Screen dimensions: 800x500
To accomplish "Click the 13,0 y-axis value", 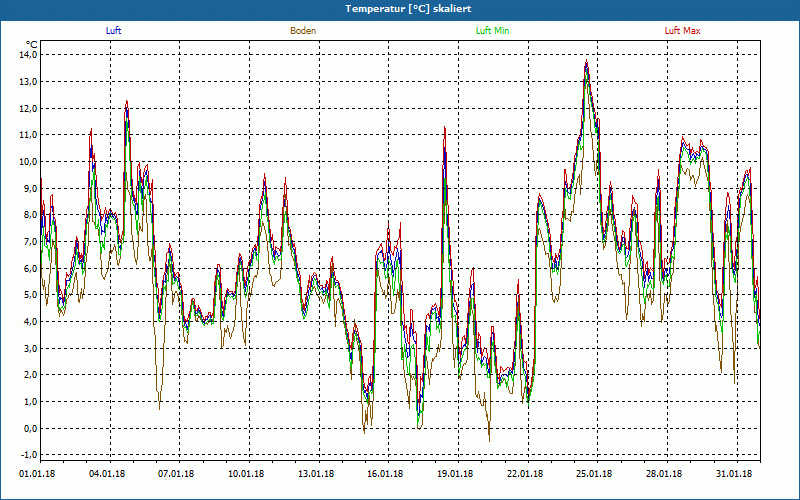I will pos(28,82).
